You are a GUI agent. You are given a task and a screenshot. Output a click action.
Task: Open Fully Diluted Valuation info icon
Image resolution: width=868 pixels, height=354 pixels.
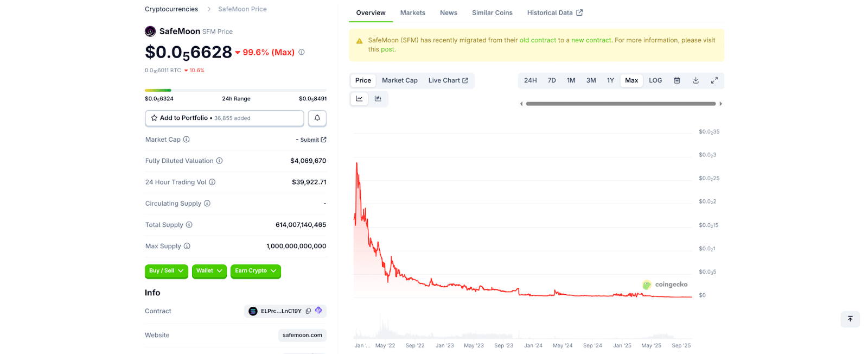pos(219,161)
